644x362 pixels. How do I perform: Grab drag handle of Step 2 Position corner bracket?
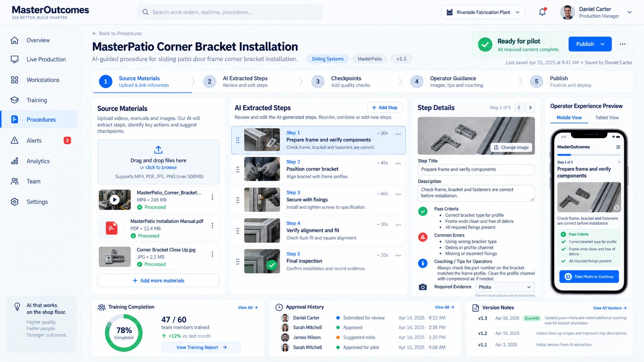coord(238,169)
